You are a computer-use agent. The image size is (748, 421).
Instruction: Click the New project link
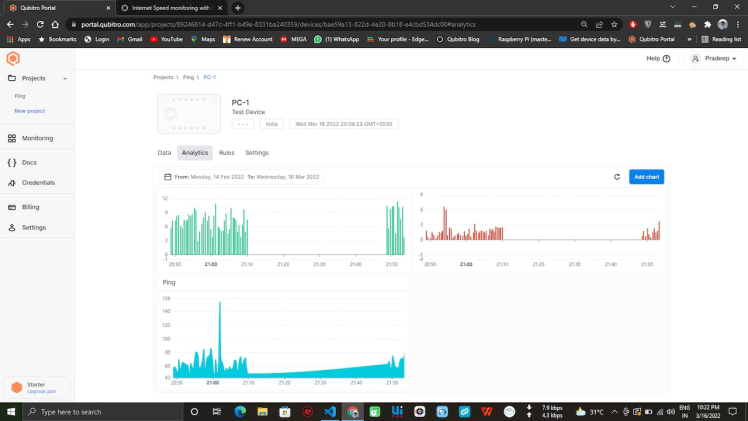tap(30, 111)
